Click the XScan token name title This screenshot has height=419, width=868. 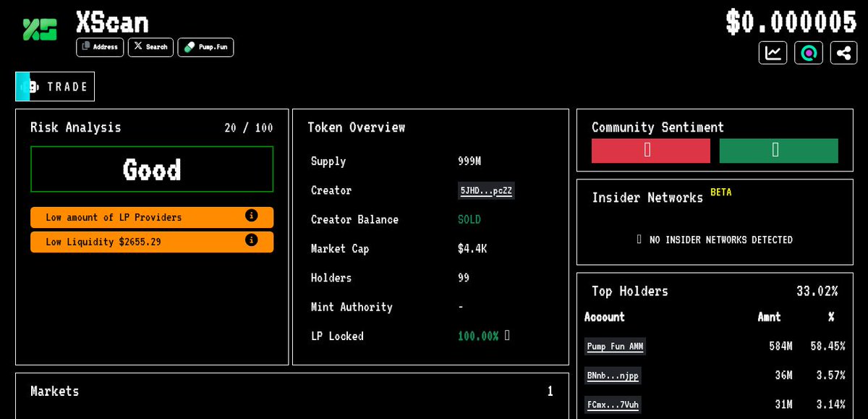click(112, 22)
